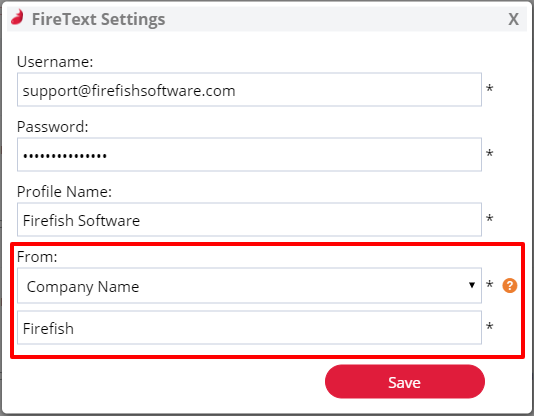Click the asterisk beside the Firefish sender field
The width and height of the screenshot is (534, 416).
490,326
